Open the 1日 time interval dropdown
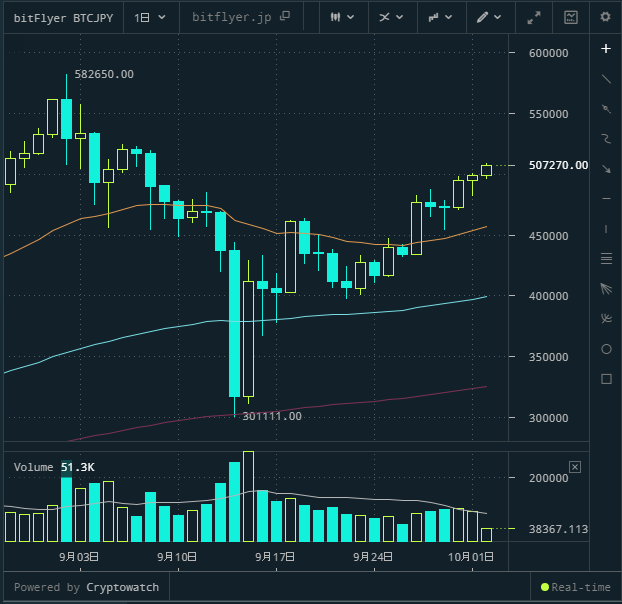This screenshot has height=604, width=622. (x=150, y=17)
